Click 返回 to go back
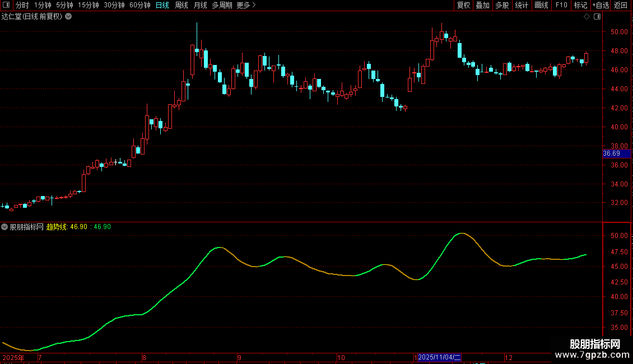Viewport: 633px width, 364px height. [x=621, y=5]
